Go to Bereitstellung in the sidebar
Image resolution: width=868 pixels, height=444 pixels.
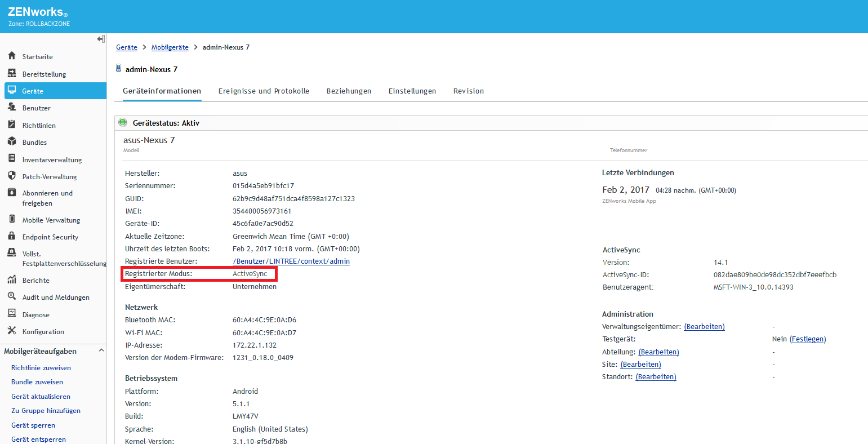point(44,74)
